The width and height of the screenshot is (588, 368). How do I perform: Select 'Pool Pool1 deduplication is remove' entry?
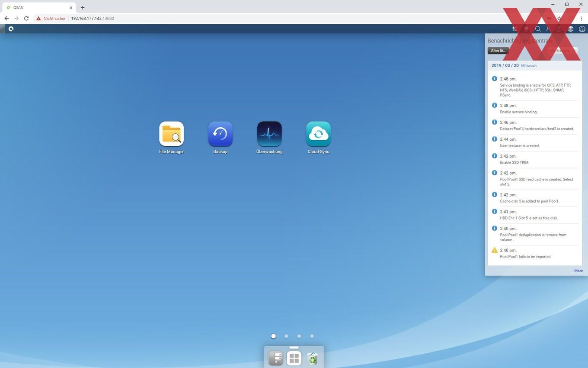[x=535, y=234]
